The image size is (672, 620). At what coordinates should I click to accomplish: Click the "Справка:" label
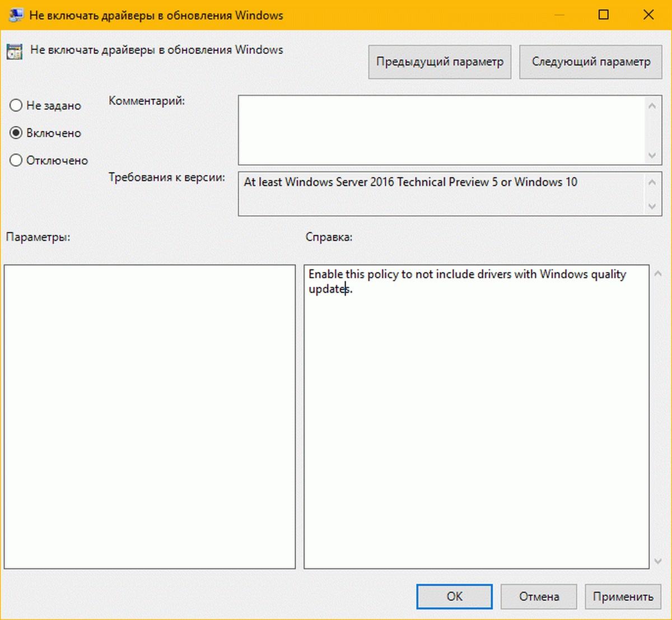329,237
